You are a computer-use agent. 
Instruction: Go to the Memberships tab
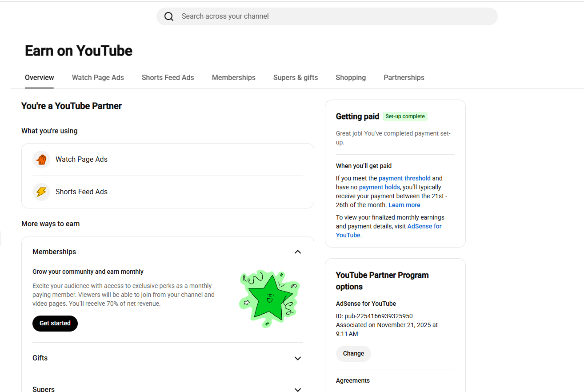pyautogui.click(x=234, y=77)
